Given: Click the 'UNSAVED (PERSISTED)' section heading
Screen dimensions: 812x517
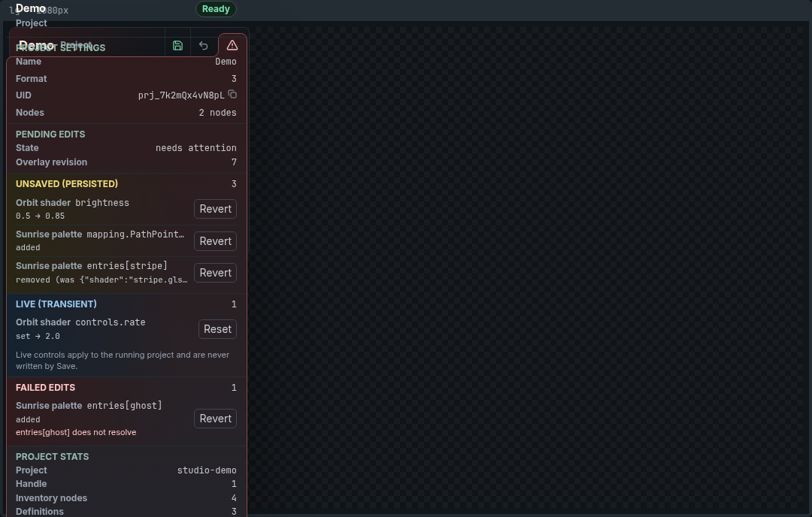Looking at the screenshot, I should point(67,183).
